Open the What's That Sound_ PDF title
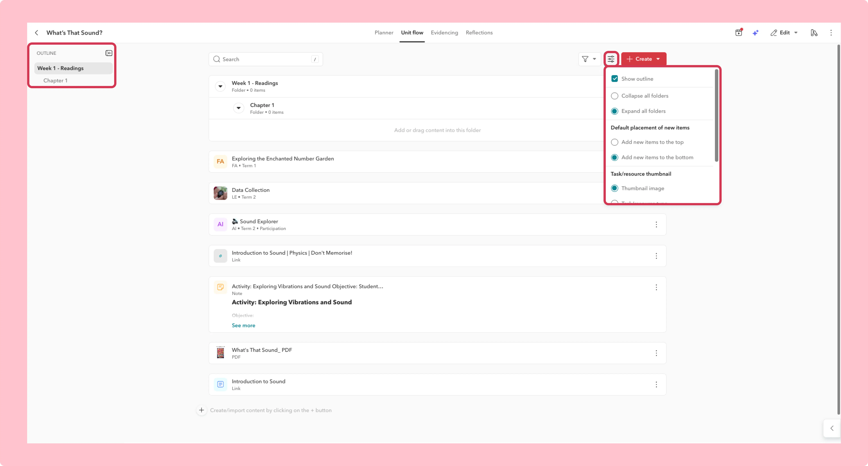Viewport: 868px width, 466px height. pos(262,350)
